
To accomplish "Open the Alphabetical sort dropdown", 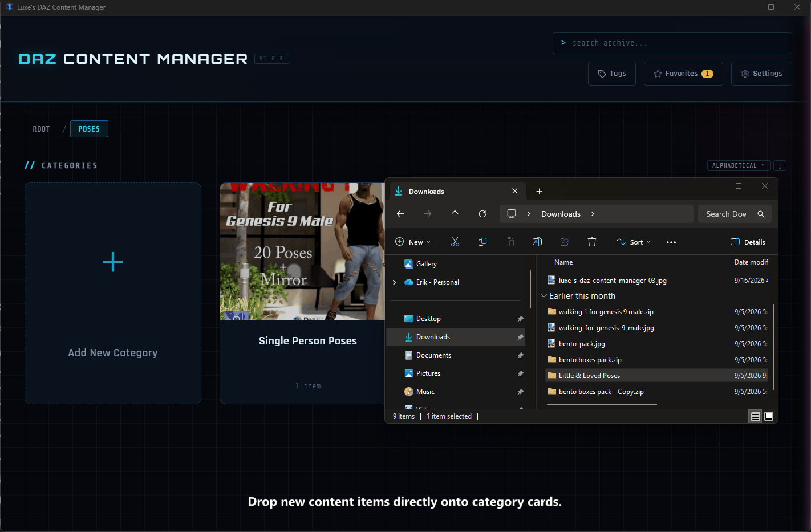I will click(x=739, y=166).
